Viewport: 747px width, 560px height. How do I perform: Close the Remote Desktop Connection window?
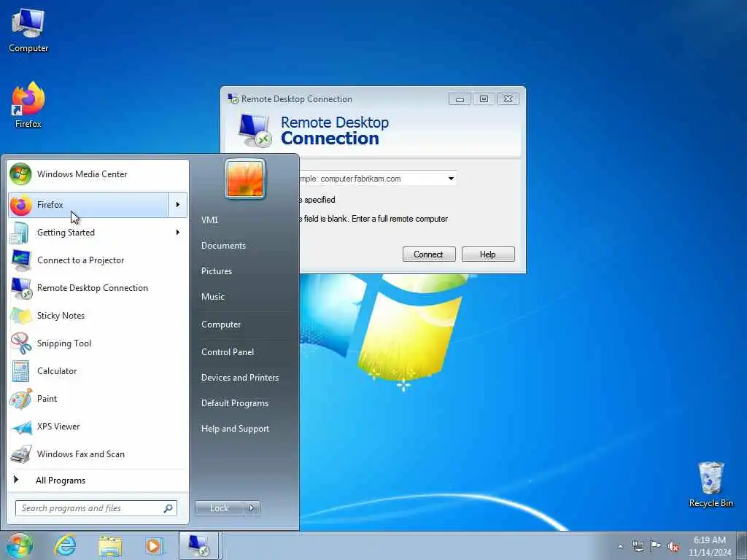[508, 99]
